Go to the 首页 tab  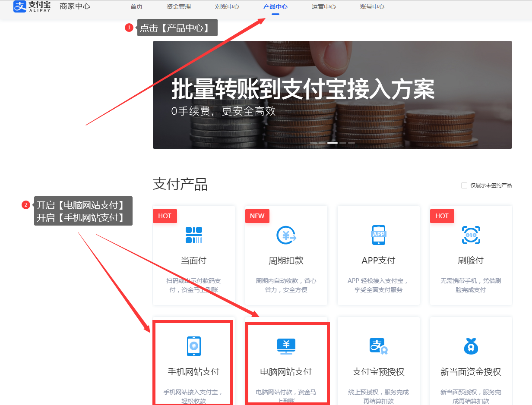pyautogui.click(x=136, y=6)
